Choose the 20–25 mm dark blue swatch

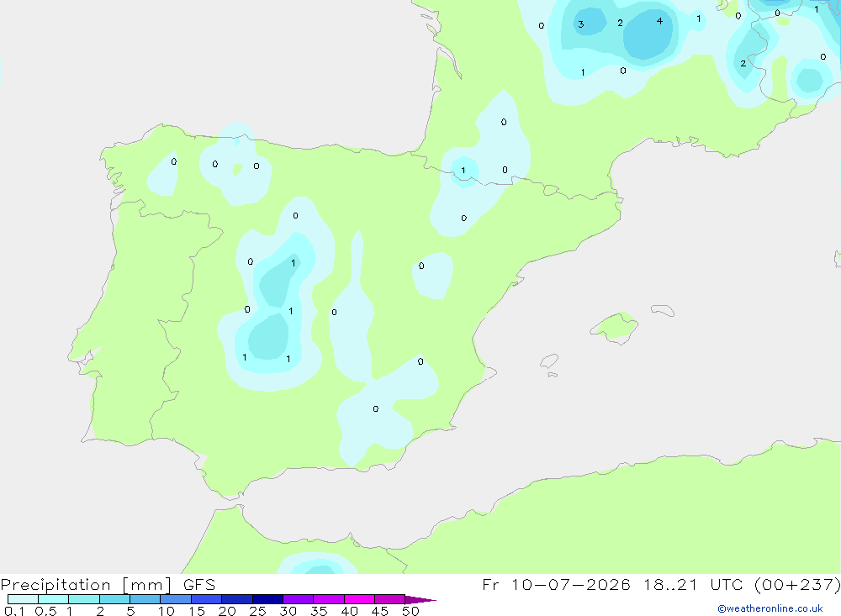(x=237, y=599)
